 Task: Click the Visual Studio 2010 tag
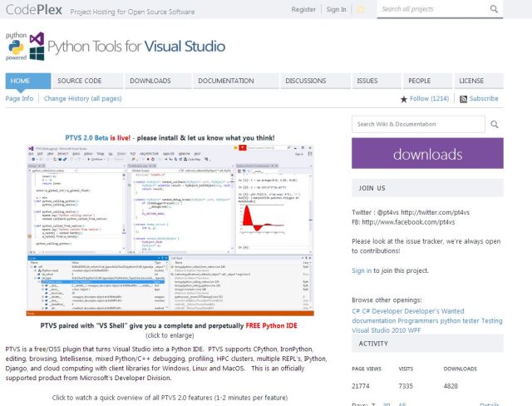(x=377, y=330)
